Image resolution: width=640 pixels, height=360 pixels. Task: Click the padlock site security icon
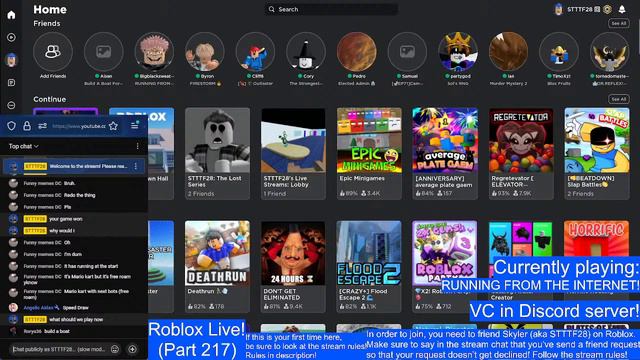(27, 126)
